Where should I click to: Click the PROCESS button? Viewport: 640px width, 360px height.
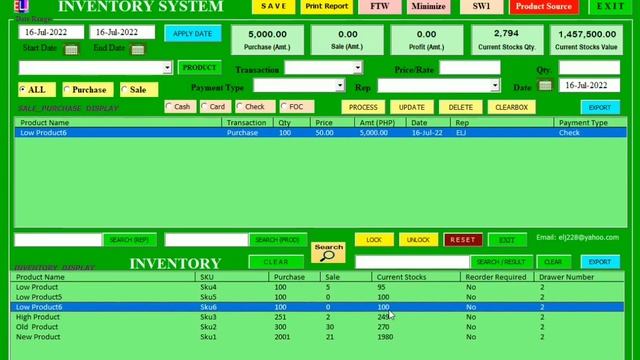click(363, 107)
